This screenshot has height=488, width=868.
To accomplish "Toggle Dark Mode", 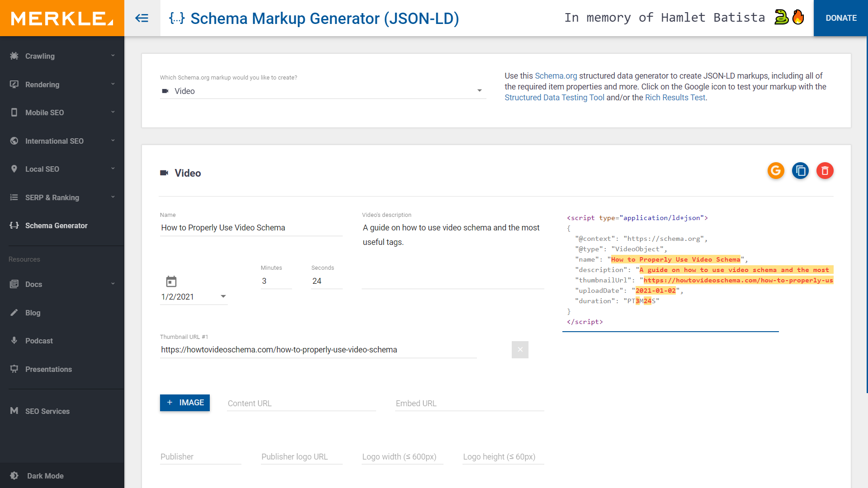I will coord(45,476).
